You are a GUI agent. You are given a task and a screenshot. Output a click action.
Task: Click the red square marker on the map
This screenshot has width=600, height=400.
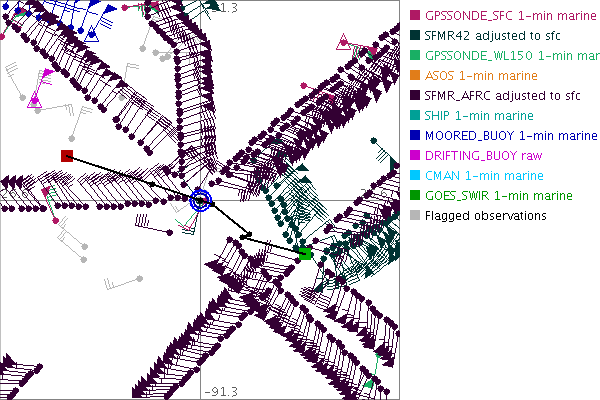pyautogui.click(x=67, y=155)
